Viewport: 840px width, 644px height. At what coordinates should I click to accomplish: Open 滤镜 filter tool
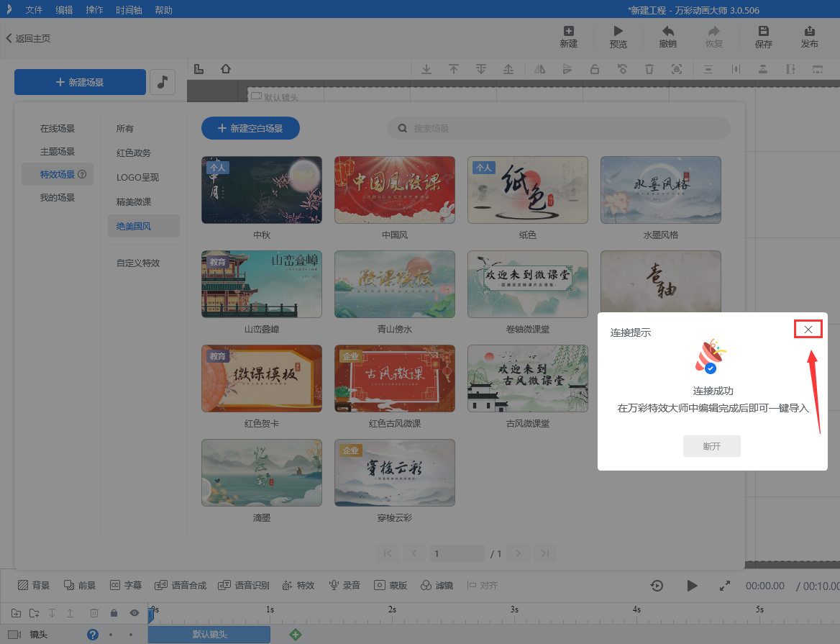tap(437, 585)
